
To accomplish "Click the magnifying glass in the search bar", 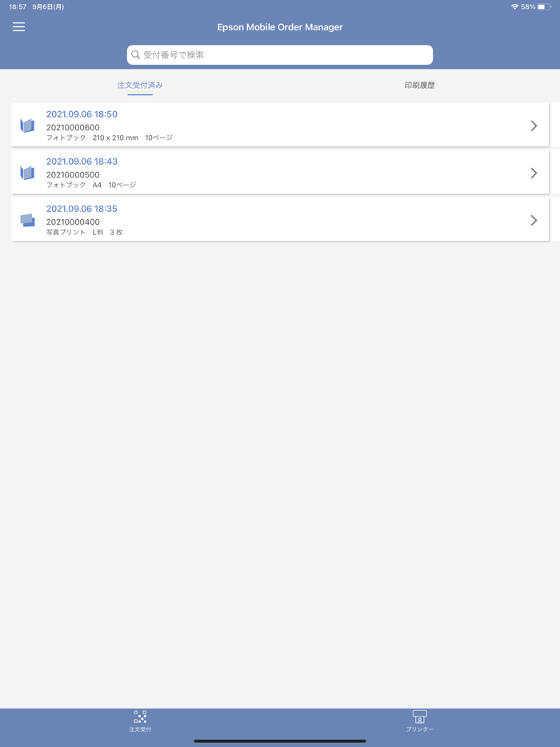I will [x=134, y=54].
